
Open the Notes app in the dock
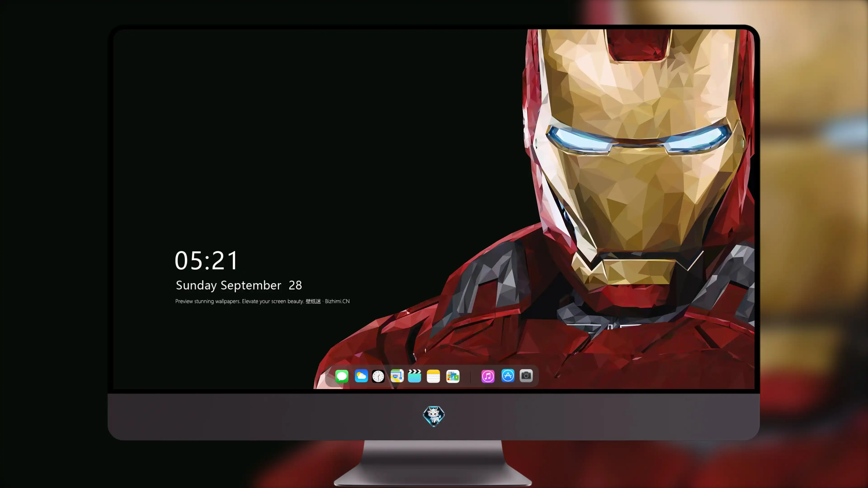point(433,376)
